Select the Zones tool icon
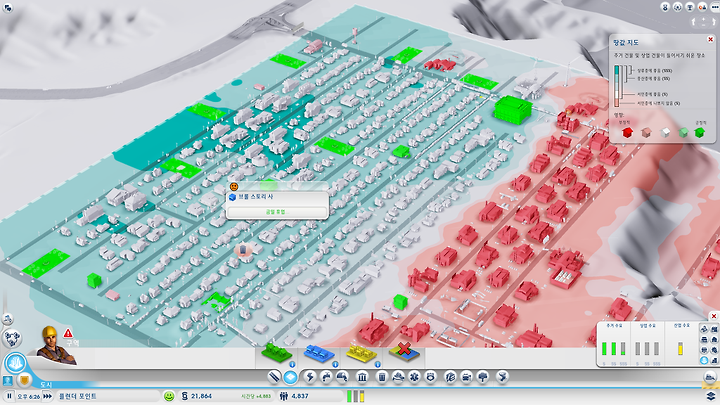This screenshot has height=405, width=720. tap(291, 377)
